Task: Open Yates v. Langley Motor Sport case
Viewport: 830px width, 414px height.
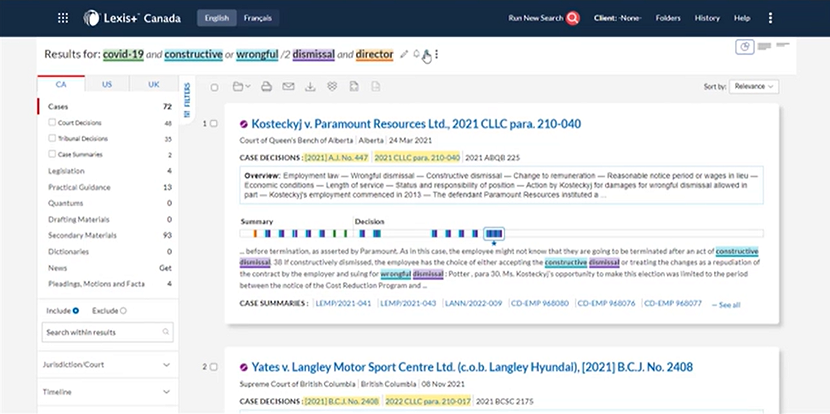Action: coord(472,367)
